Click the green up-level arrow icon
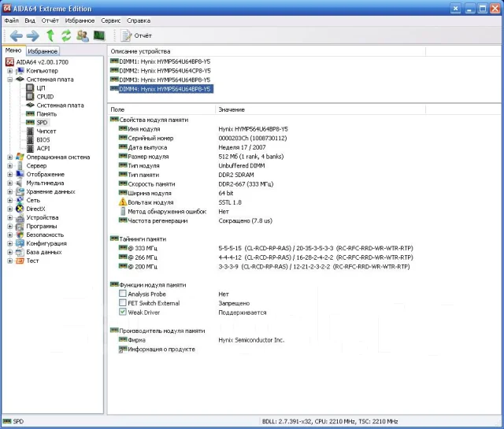Screen dimensions: 504x429 (x=50, y=35)
